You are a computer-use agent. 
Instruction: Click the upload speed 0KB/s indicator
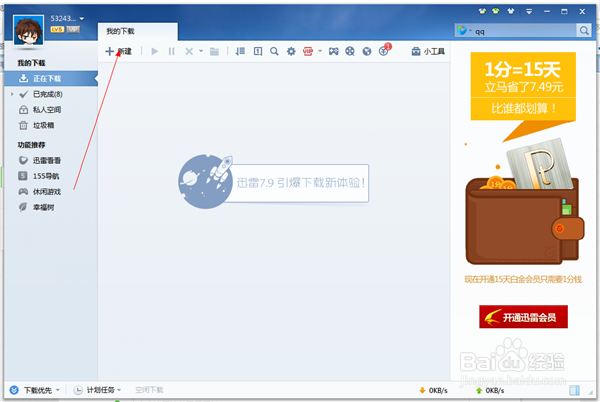[x=490, y=391]
